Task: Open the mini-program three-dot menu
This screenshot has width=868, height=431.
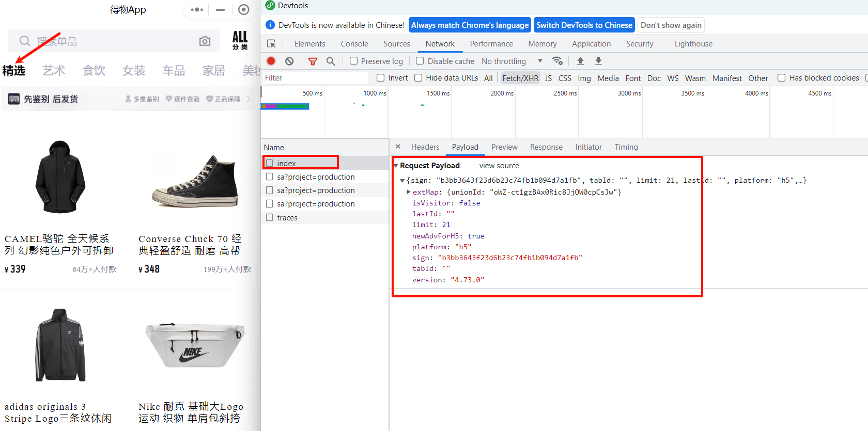Action: [x=197, y=10]
